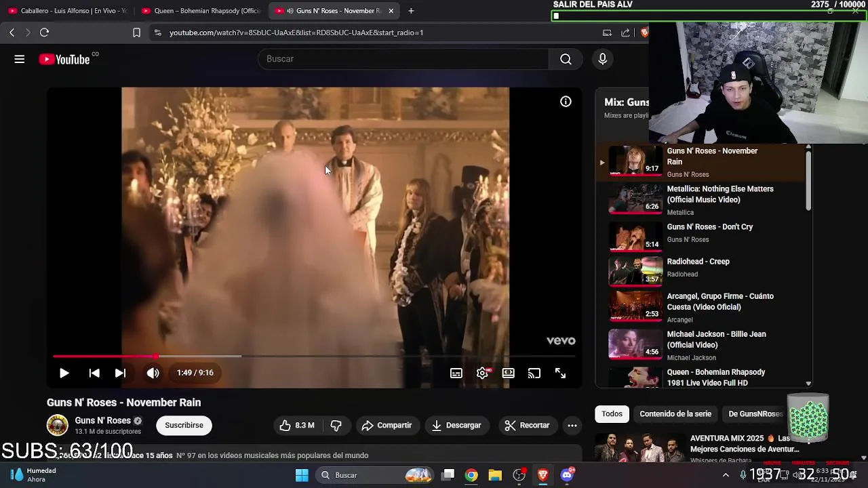868x488 pixels.
Task: Cast the video to a TV
Action: click(534, 373)
